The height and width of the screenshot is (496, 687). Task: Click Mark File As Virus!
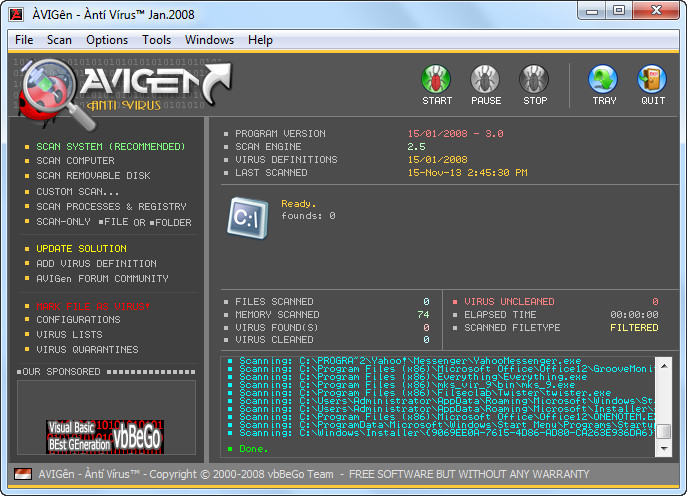[x=93, y=306]
